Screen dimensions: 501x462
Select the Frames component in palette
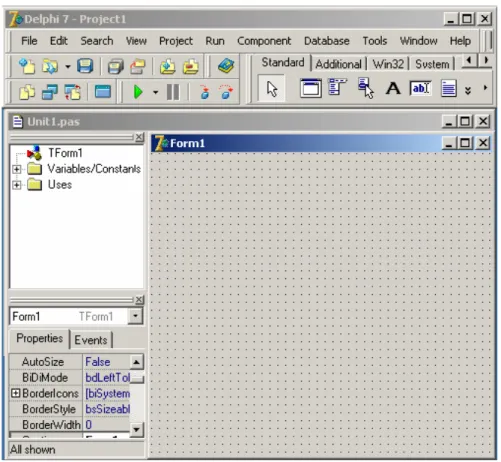pyautogui.click(x=311, y=88)
